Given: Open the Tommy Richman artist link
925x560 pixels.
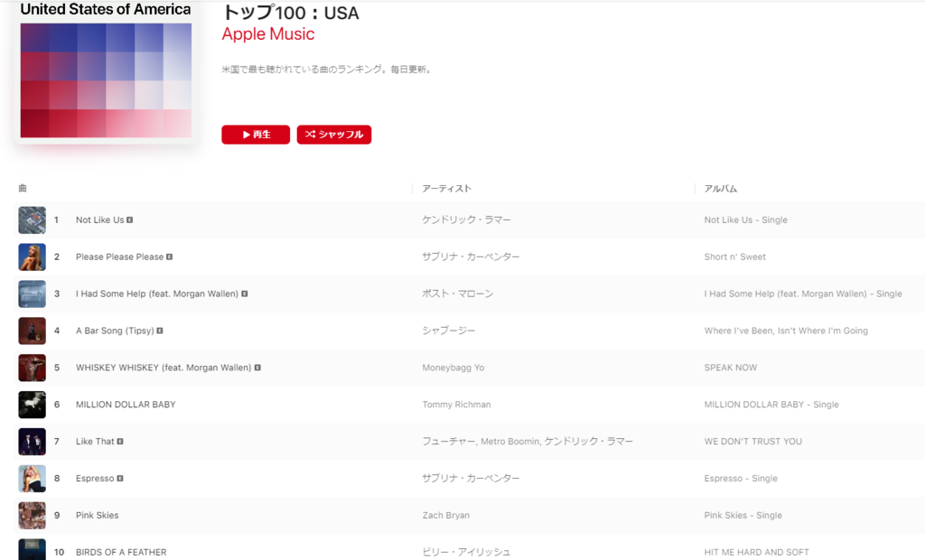Looking at the screenshot, I should [x=456, y=405].
